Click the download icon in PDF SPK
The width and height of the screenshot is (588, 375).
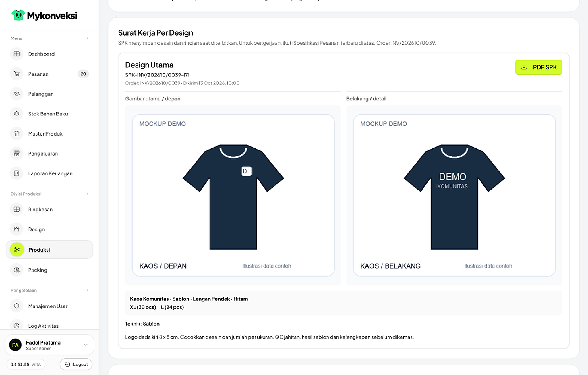[524, 67]
